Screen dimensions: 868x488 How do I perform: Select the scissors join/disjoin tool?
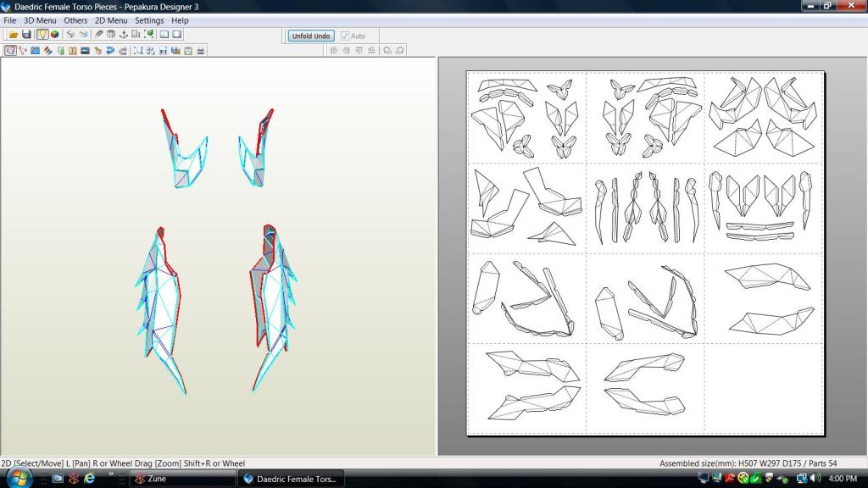tap(22, 50)
